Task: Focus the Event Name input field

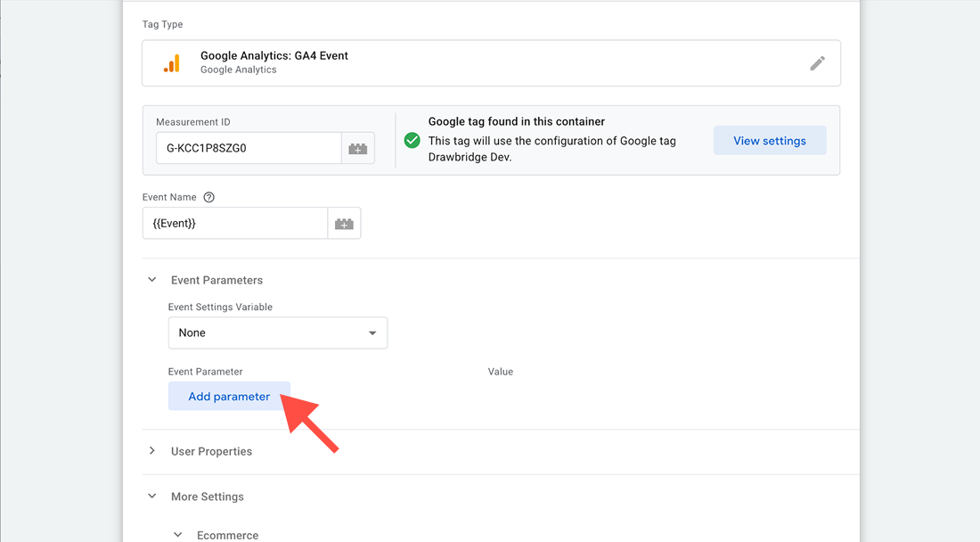Action: coord(235,223)
